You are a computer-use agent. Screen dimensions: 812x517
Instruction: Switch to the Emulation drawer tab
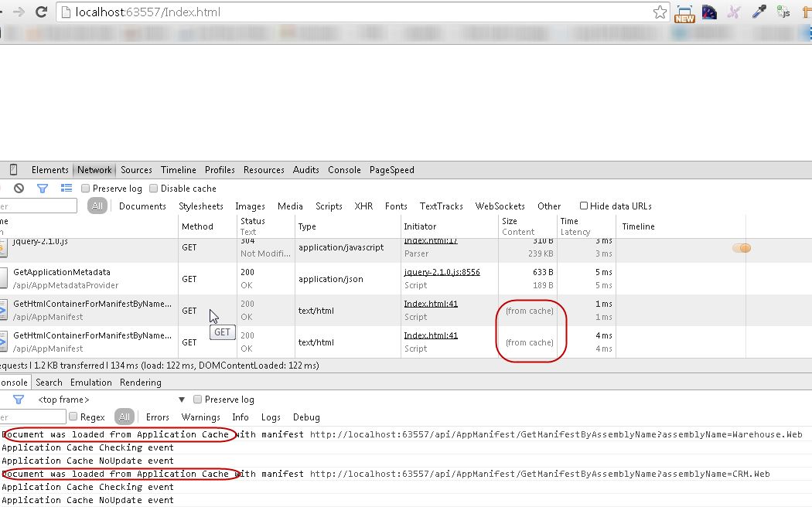click(90, 383)
